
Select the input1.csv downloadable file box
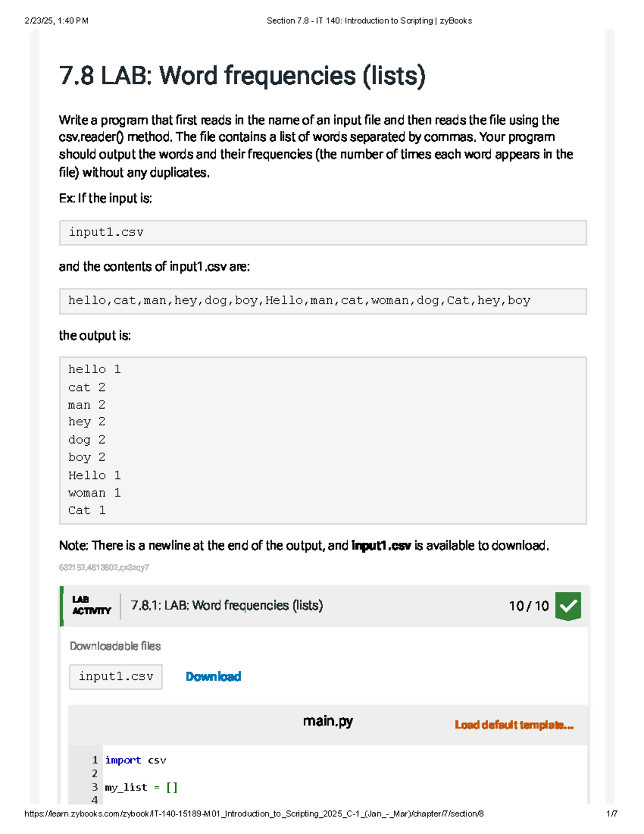pos(116,677)
